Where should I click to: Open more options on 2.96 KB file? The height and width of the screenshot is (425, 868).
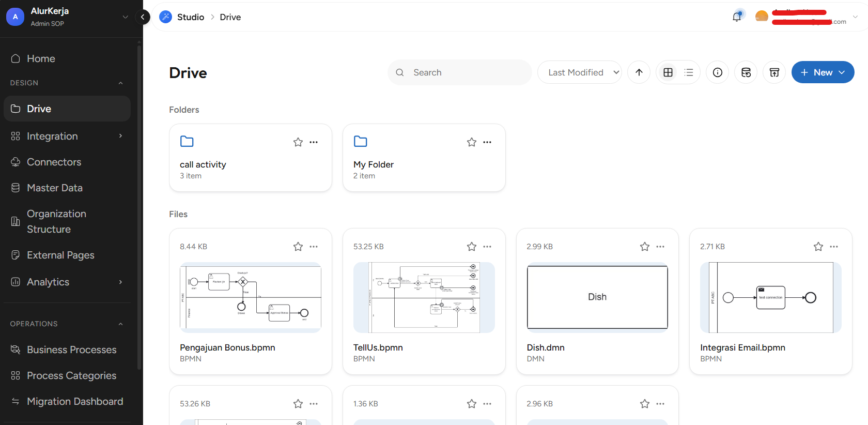660,404
